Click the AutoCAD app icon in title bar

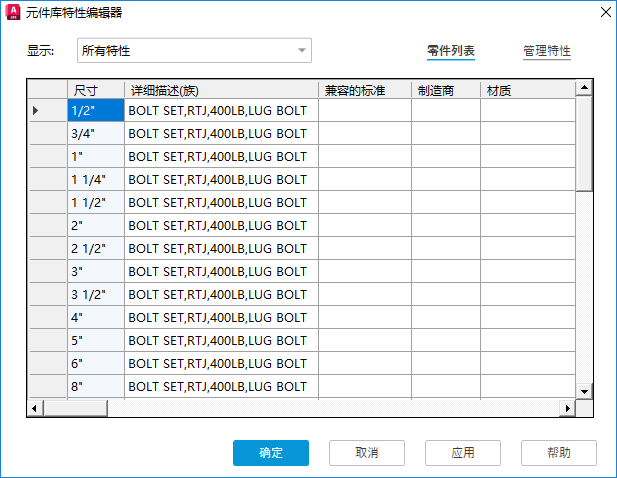[13, 12]
